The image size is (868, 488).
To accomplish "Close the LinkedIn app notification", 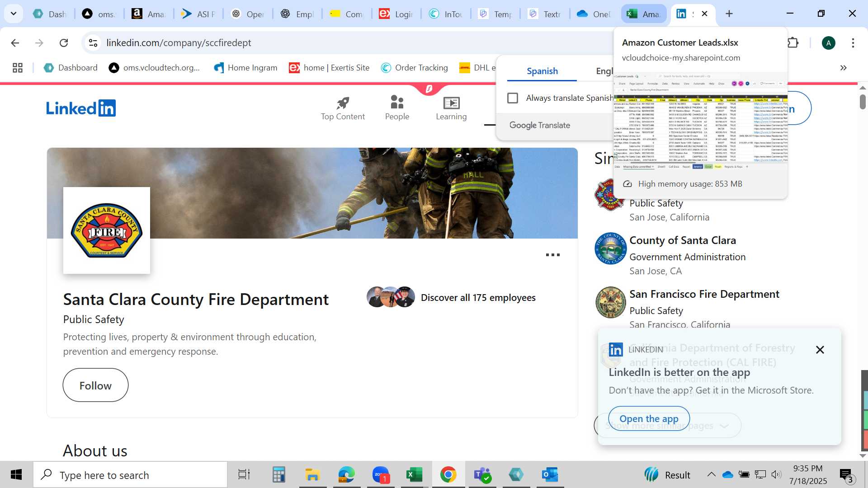I will pos(820,350).
